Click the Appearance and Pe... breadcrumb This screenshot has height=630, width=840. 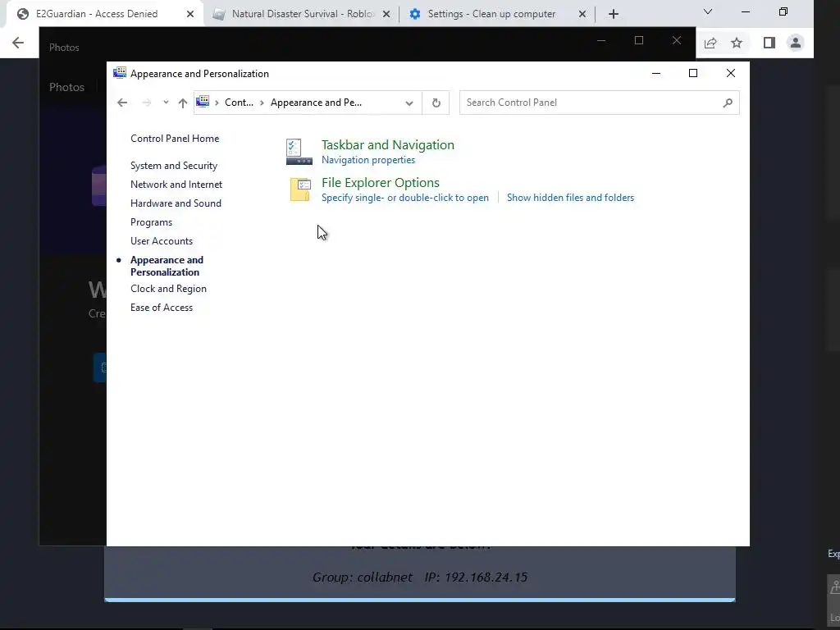point(316,103)
